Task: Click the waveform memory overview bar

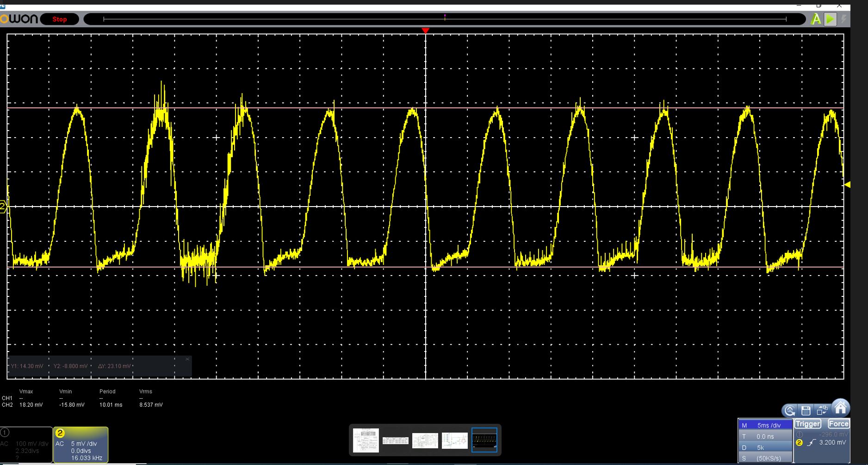Action: click(x=444, y=19)
